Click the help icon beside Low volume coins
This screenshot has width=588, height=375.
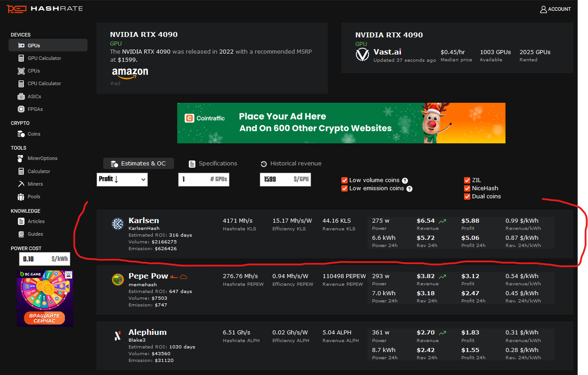(x=405, y=180)
